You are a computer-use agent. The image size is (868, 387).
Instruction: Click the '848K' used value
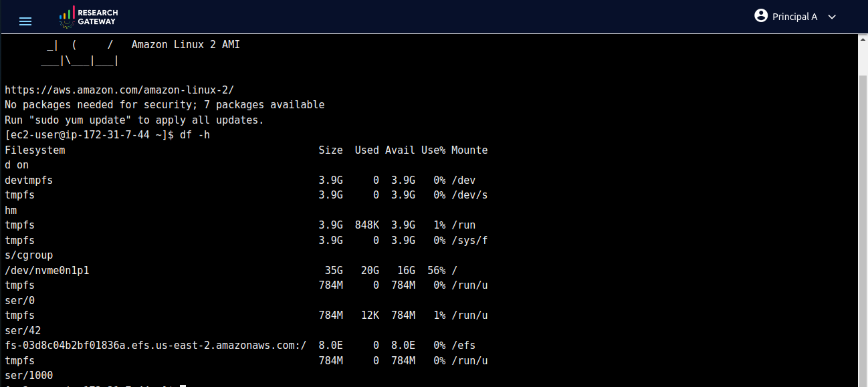(366, 225)
